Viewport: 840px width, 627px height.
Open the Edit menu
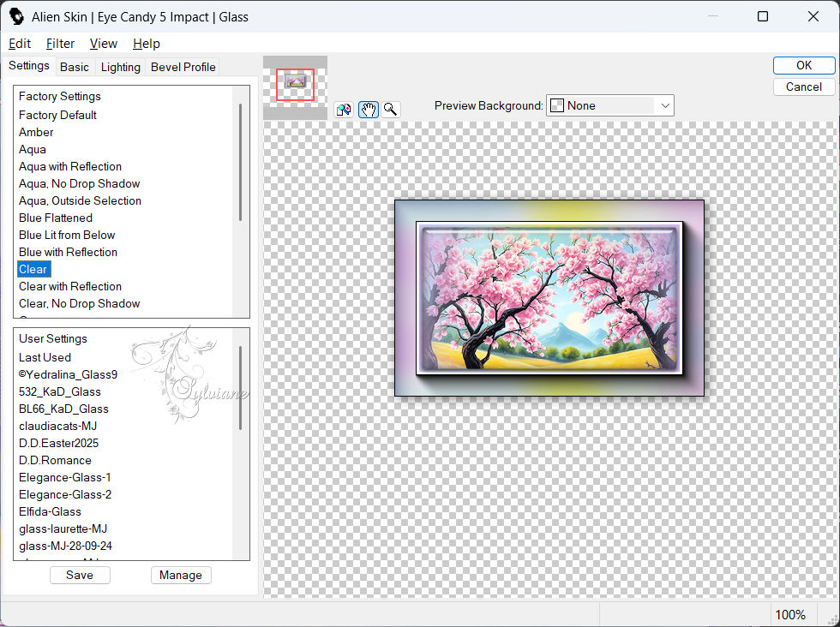(20, 44)
